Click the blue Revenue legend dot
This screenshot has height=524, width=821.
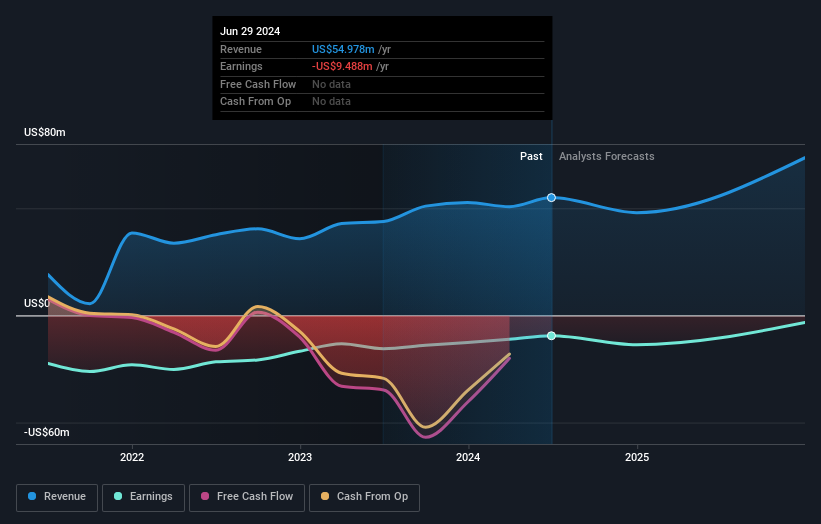click(x=32, y=496)
